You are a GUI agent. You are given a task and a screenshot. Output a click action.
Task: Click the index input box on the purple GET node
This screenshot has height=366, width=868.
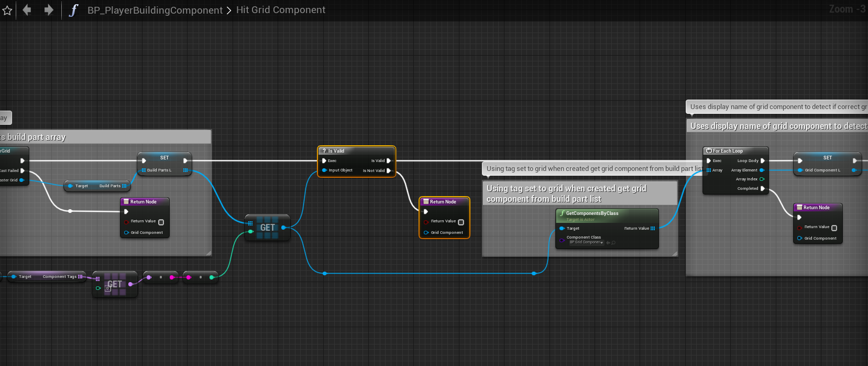pyautogui.click(x=108, y=288)
